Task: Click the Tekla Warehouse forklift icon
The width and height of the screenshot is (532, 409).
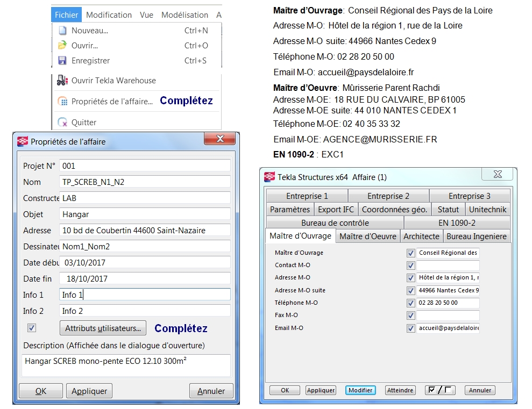Action: (x=62, y=80)
